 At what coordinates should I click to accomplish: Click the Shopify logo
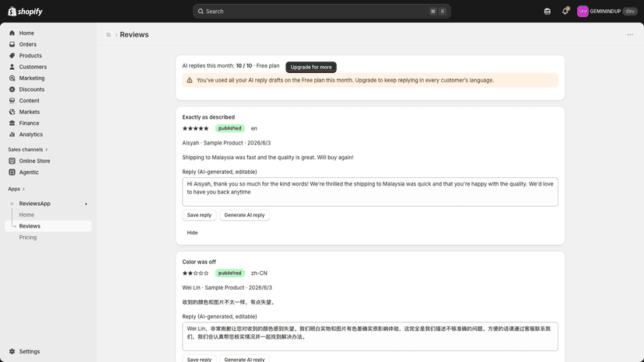25,12
